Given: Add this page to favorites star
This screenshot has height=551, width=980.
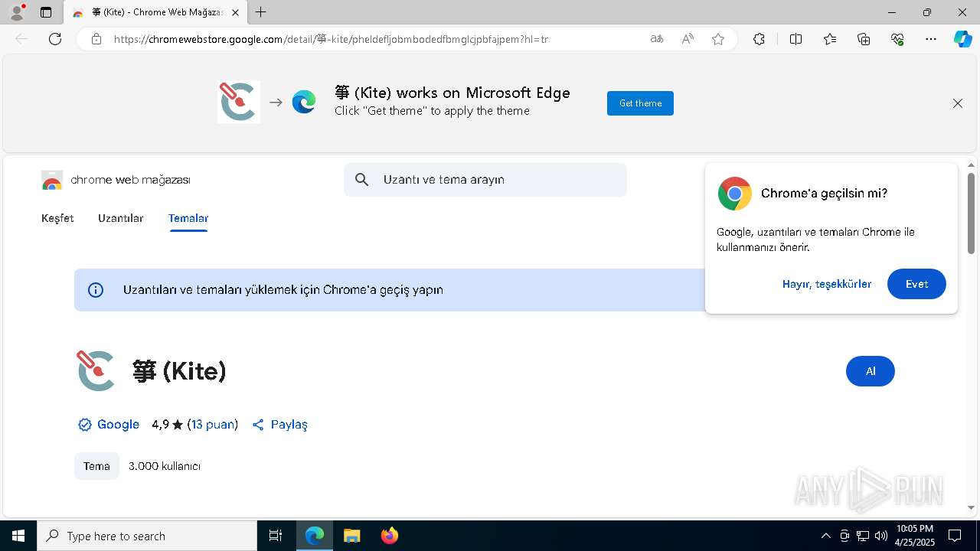Looking at the screenshot, I should [718, 39].
